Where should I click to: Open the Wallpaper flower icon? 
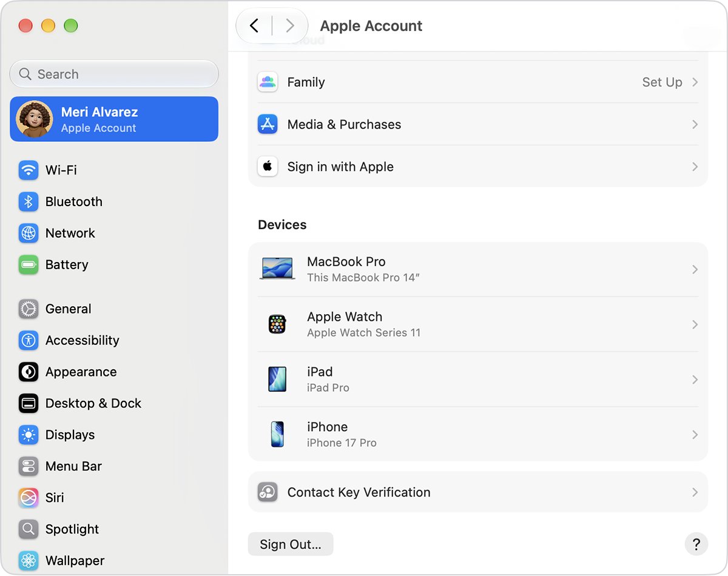29,561
